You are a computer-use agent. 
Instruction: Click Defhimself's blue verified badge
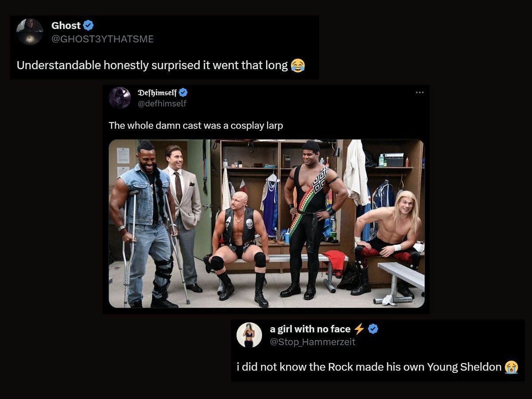pyautogui.click(x=183, y=93)
